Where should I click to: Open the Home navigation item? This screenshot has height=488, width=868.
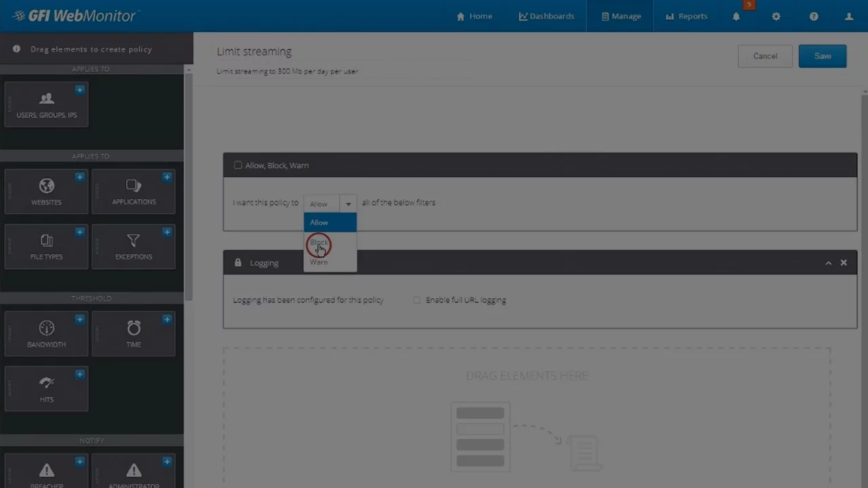[x=474, y=16]
